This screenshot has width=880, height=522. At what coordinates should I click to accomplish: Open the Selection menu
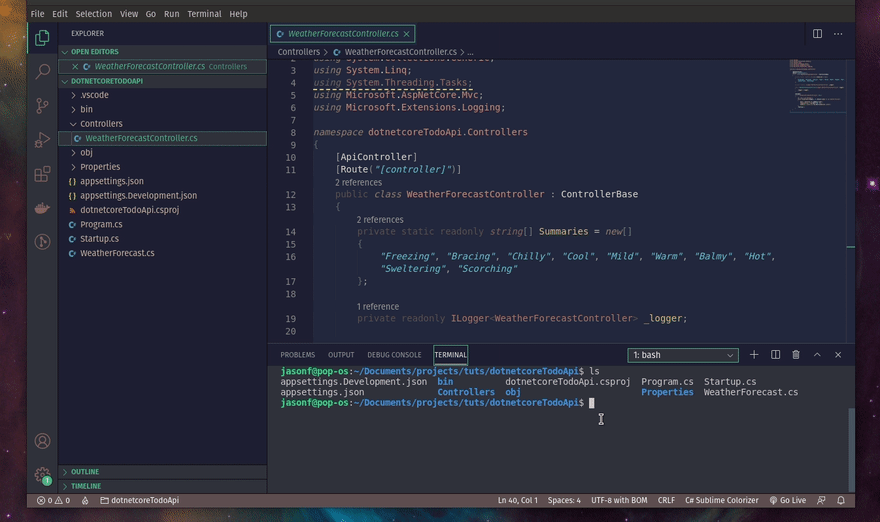[x=94, y=14]
